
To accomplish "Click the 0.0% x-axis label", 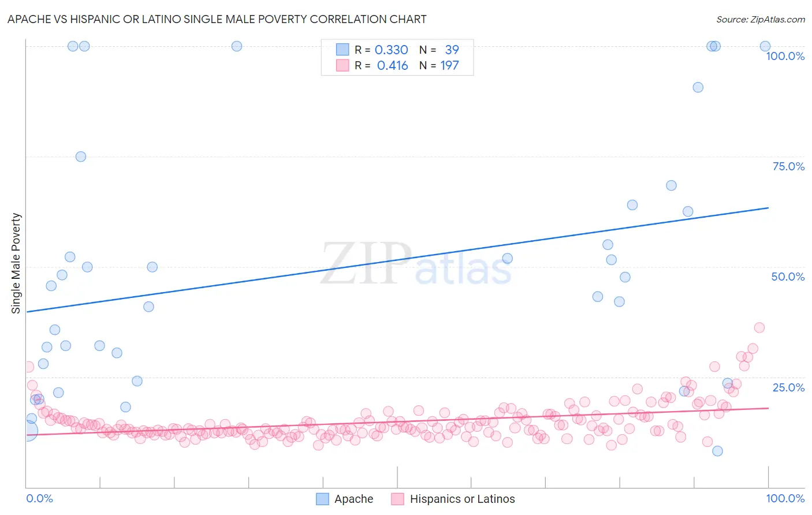I will tap(39, 498).
